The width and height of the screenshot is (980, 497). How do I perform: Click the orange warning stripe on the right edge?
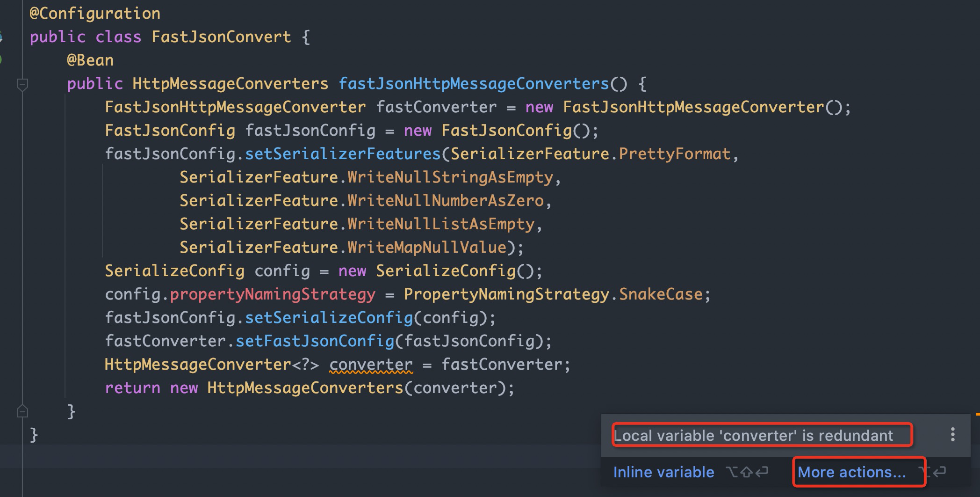point(978,414)
